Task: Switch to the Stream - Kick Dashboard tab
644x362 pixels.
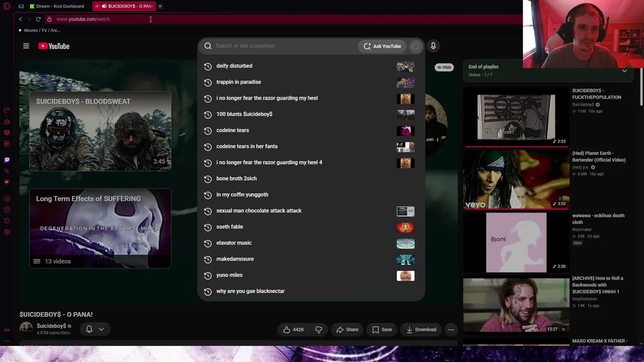Action: [x=56, y=6]
